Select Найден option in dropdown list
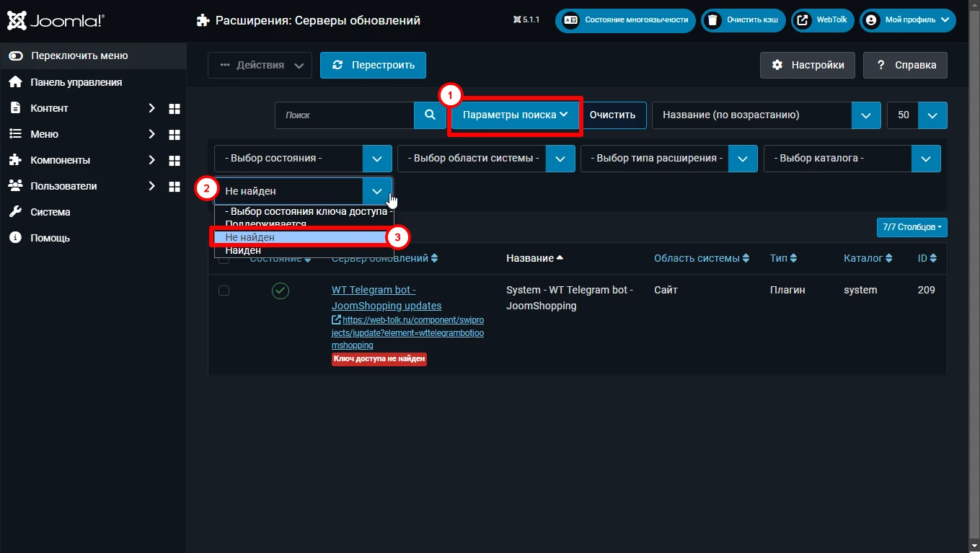This screenshot has height=553, width=980. tap(243, 250)
